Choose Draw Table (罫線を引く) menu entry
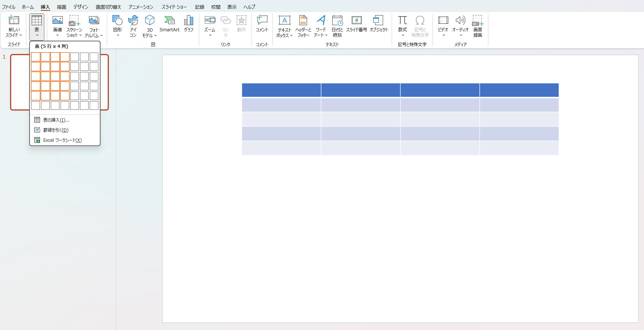The image size is (644, 330). [65, 130]
